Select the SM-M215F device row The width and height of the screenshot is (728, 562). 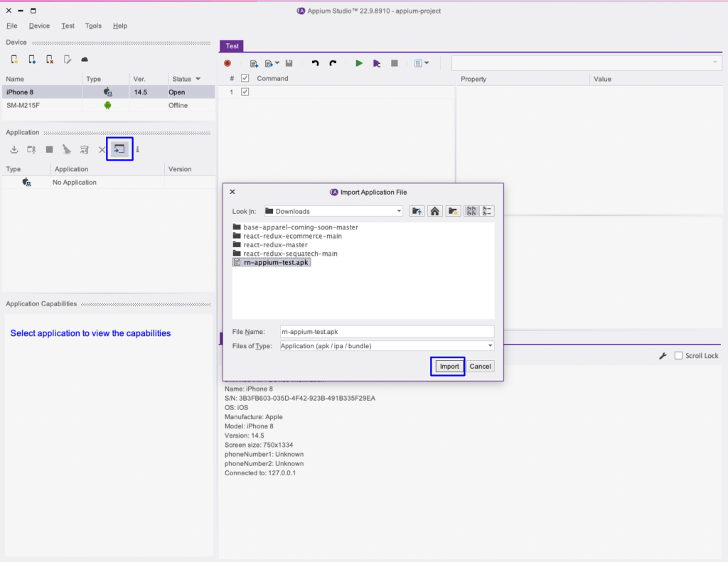pyautogui.click(x=109, y=105)
